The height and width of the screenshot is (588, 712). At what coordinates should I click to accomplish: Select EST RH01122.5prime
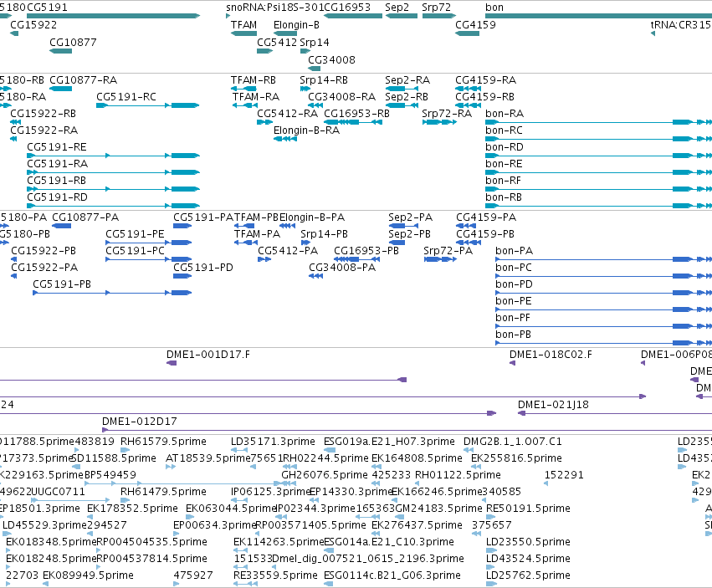coord(458,475)
